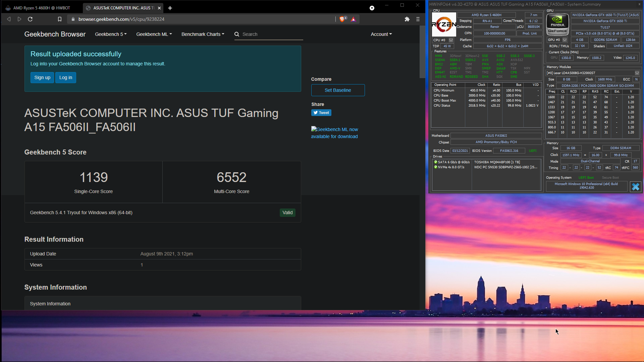
Task: Click the Microsoft Windows 10 Professional OS field
Action: coord(586,186)
